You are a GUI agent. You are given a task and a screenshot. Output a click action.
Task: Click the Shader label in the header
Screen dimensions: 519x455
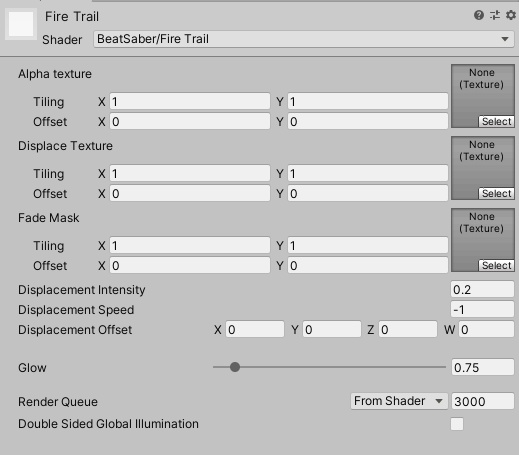click(x=62, y=40)
